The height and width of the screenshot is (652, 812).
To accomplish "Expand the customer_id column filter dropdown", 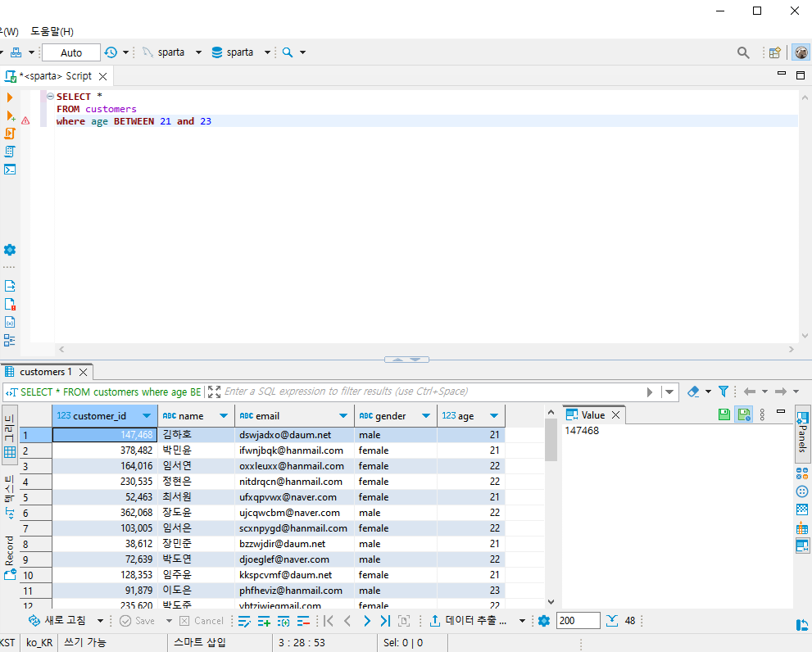I will pyautogui.click(x=147, y=416).
